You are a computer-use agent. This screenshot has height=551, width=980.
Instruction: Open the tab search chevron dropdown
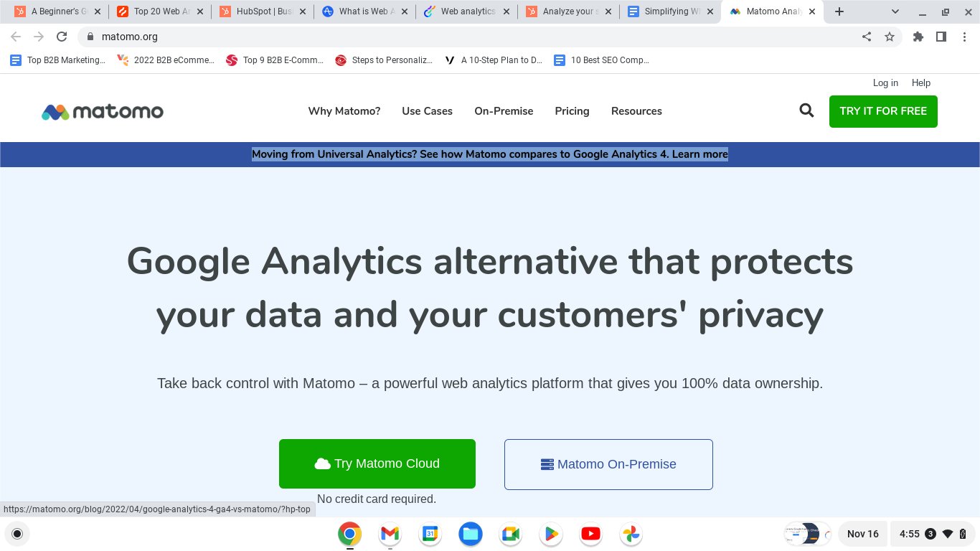pos(894,11)
